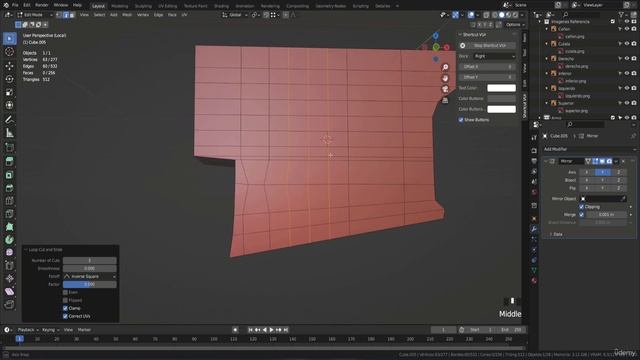Screen dimensions: 640x360
Task: Click the Loop Cut Factor slider
Action: click(x=89, y=284)
